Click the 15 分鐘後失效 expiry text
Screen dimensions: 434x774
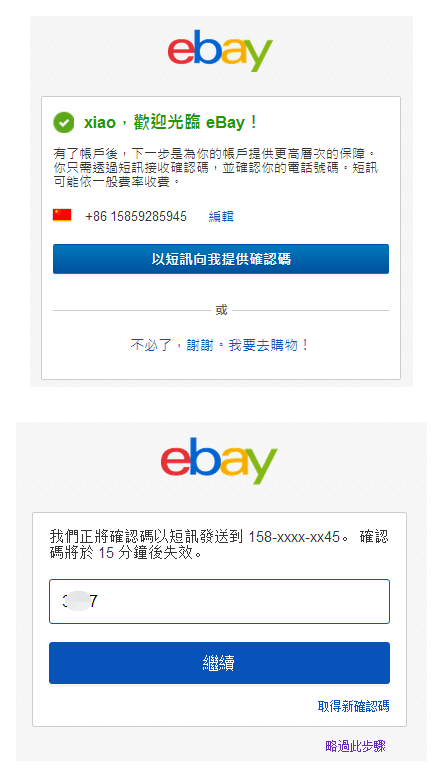tap(150, 553)
